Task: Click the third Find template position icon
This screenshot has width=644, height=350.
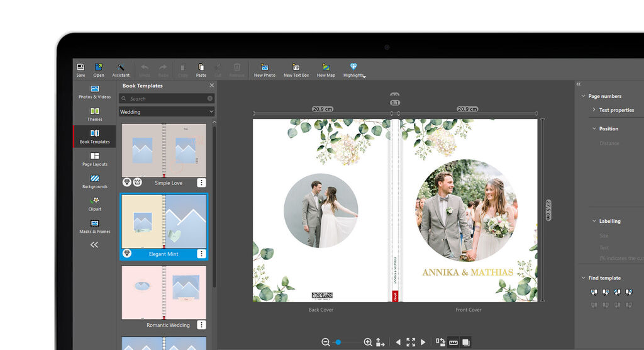Action: tap(617, 292)
